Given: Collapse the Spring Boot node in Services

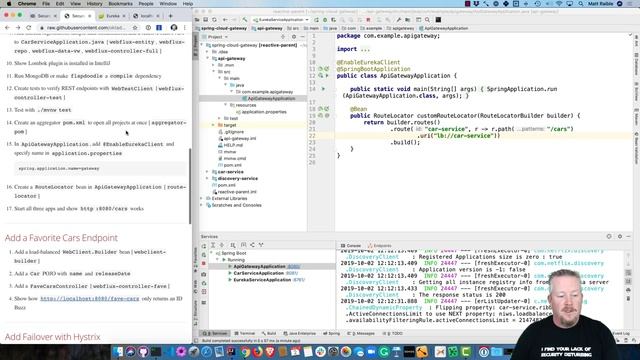Looking at the screenshot, I should point(212,253).
